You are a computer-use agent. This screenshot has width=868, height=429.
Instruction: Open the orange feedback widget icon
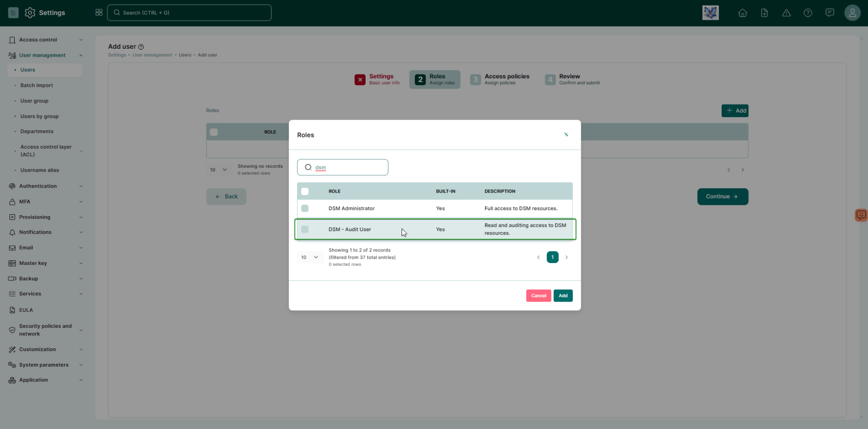click(x=861, y=215)
